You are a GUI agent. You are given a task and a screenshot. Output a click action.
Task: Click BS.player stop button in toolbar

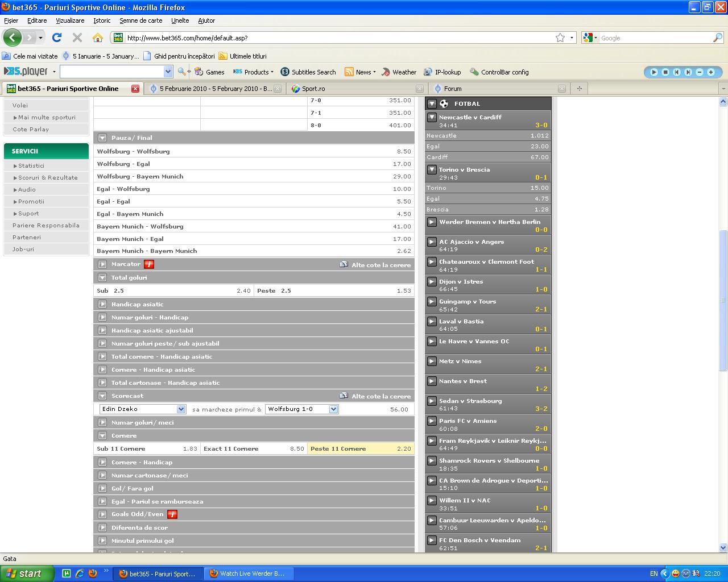point(665,72)
